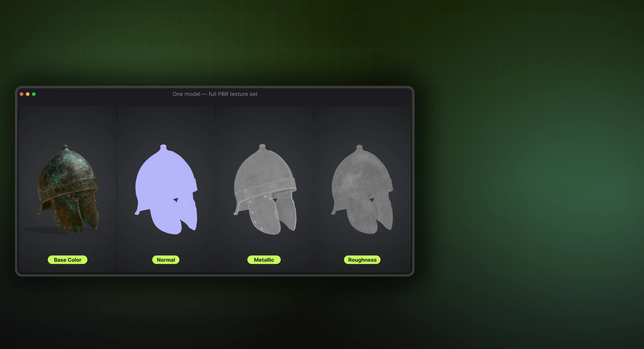644x349 pixels.
Task: Click the top knob of the purple Normal helmet
Action: click(x=163, y=147)
